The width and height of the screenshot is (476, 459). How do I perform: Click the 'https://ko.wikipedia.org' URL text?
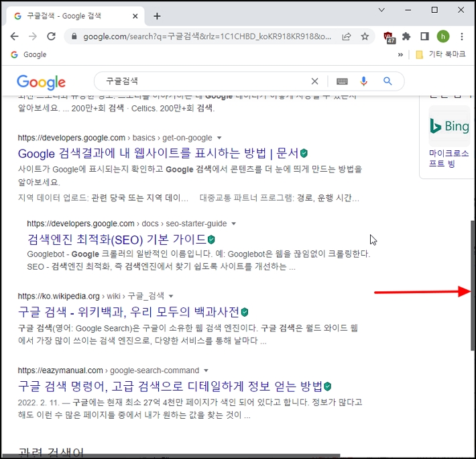point(58,296)
